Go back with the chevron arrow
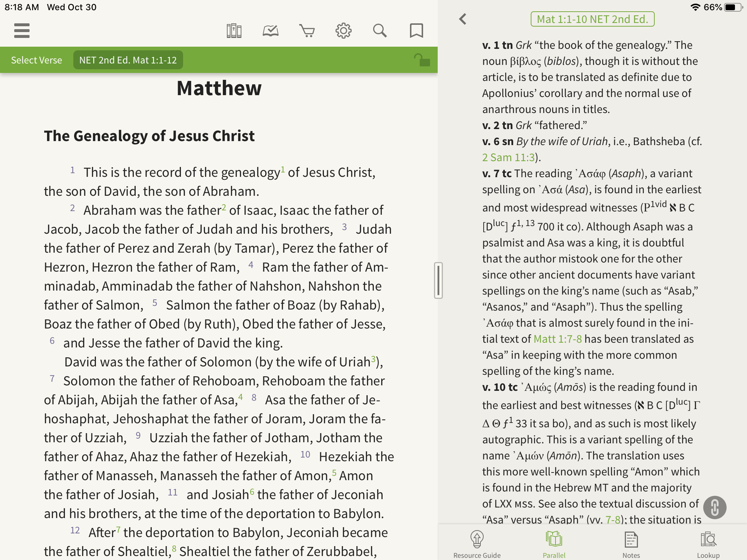Viewport: 747px width, 560px height. click(x=463, y=19)
